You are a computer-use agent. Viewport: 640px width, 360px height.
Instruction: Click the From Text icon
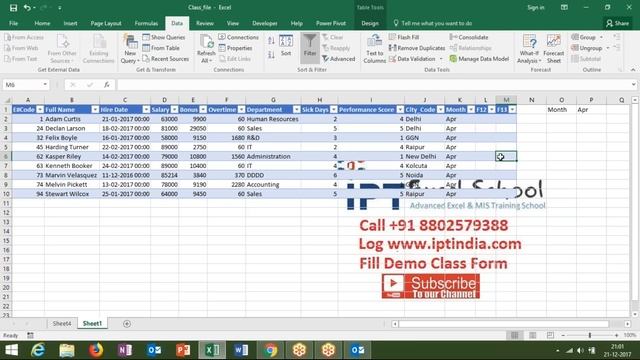click(7, 59)
